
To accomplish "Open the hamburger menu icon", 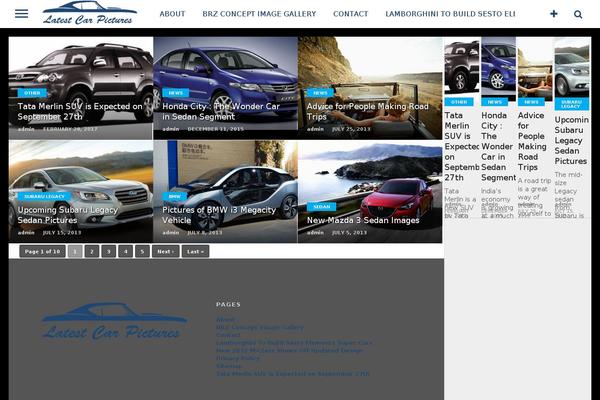I will point(21,14).
